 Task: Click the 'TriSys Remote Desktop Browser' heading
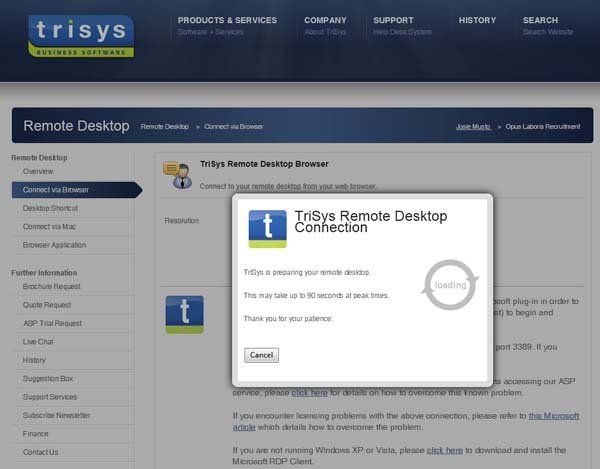264,164
